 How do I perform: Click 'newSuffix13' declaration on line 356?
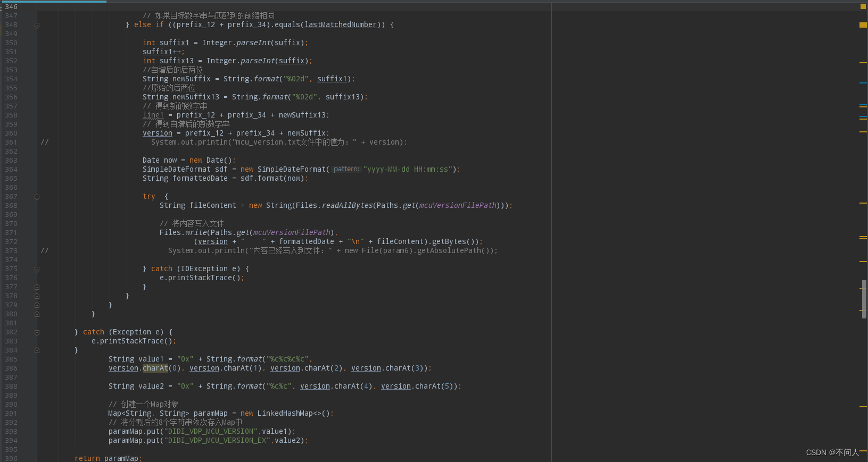point(196,97)
